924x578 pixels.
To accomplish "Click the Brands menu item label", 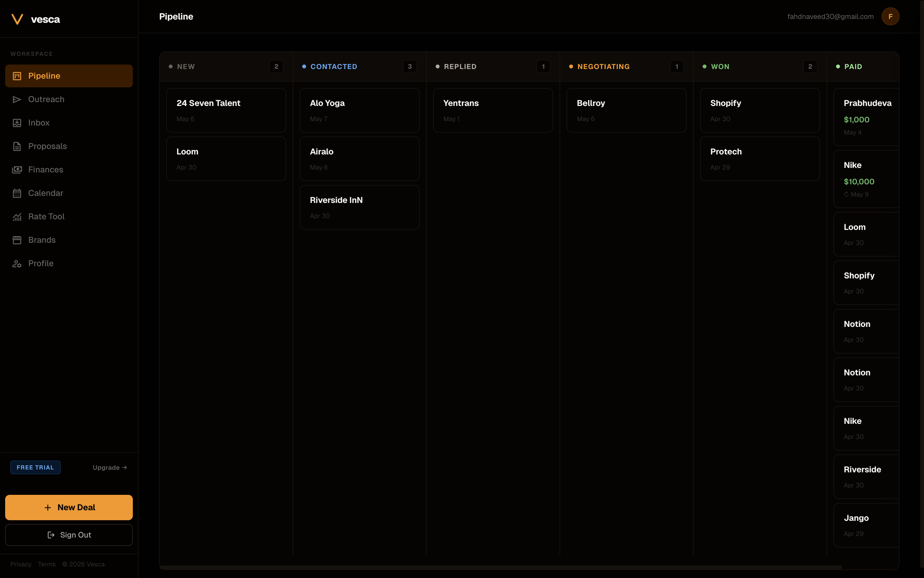I will 42,240.
